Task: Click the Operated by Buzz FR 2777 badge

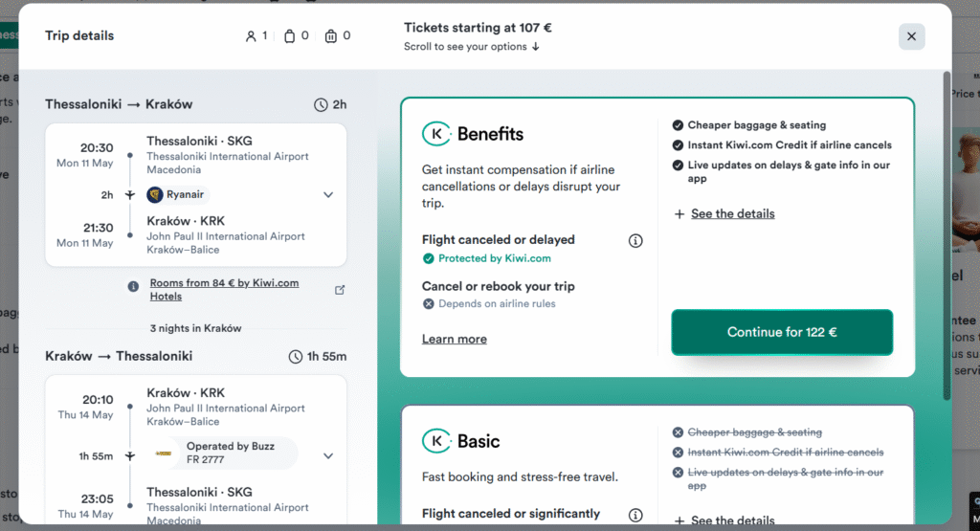Action: 223,453
